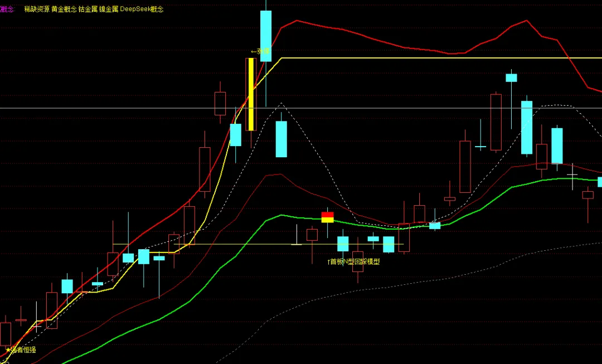
Task: Open the 黄金概念 concept tag
Action: pyautogui.click(x=64, y=9)
